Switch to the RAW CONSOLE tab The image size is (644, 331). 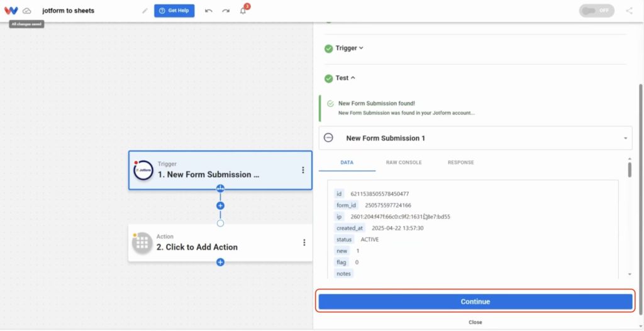(x=404, y=163)
